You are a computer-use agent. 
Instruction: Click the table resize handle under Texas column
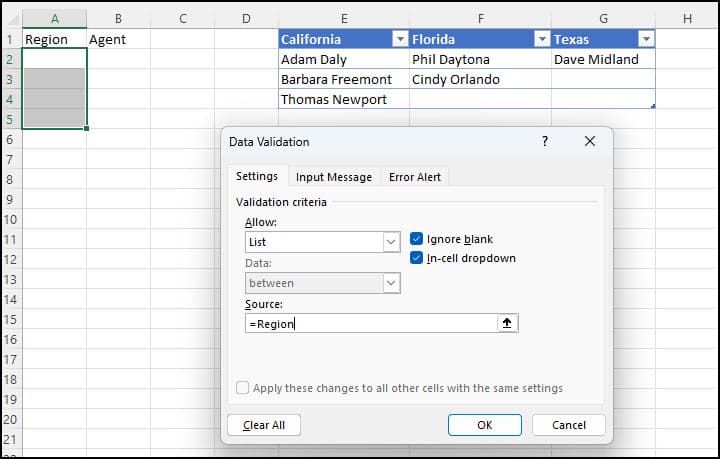(653, 106)
